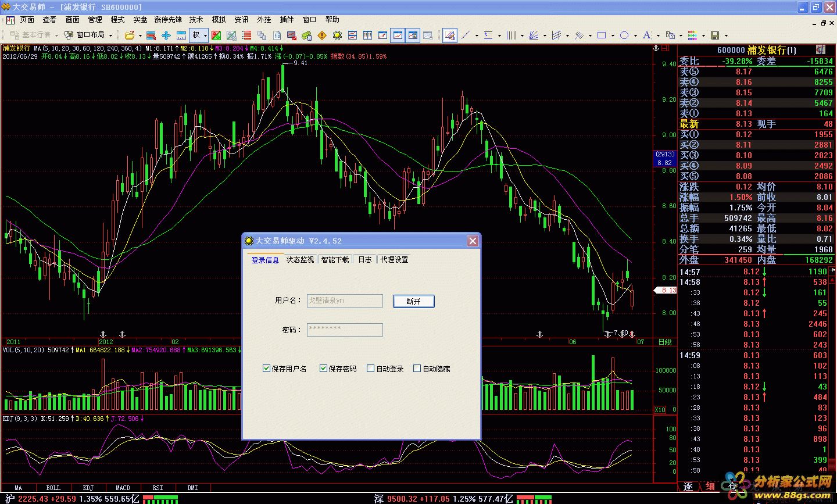Select the rectangle drawing tool

coord(602,35)
